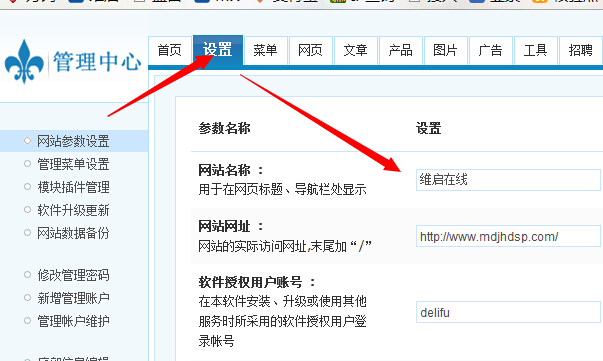Open 网站参数设置 in sidebar
This screenshot has height=361, width=603.
(73, 141)
